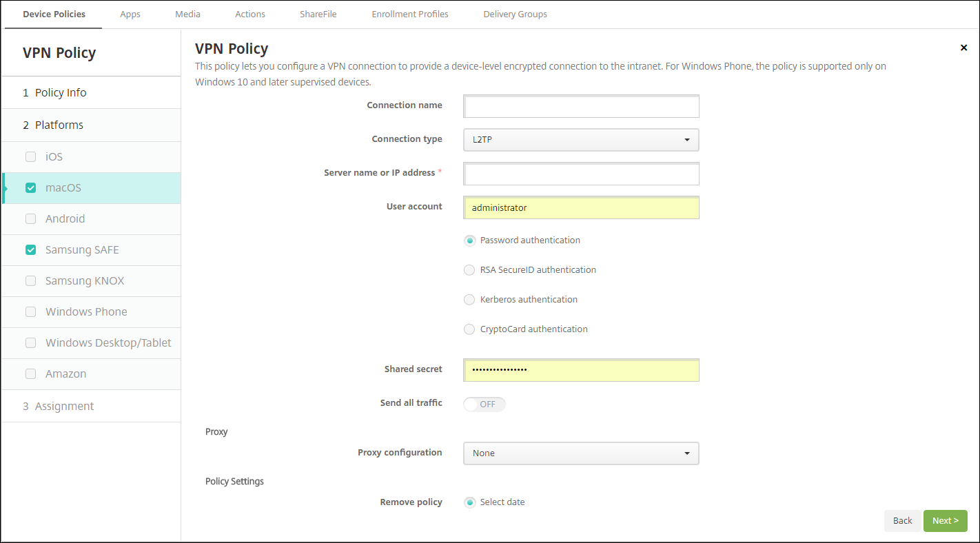
Task: Choose Kerberos authentication option
Action: [469, 300]
